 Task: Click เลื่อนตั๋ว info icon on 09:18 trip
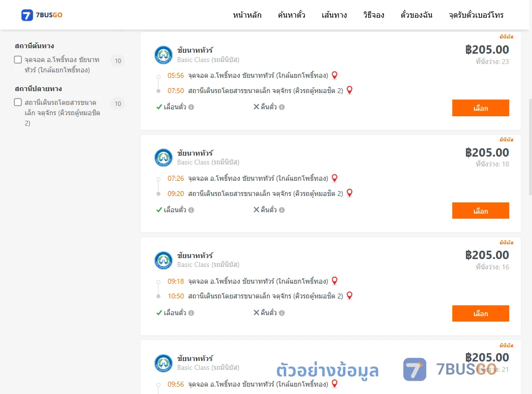pyautogui.click(x=191, y=313)
